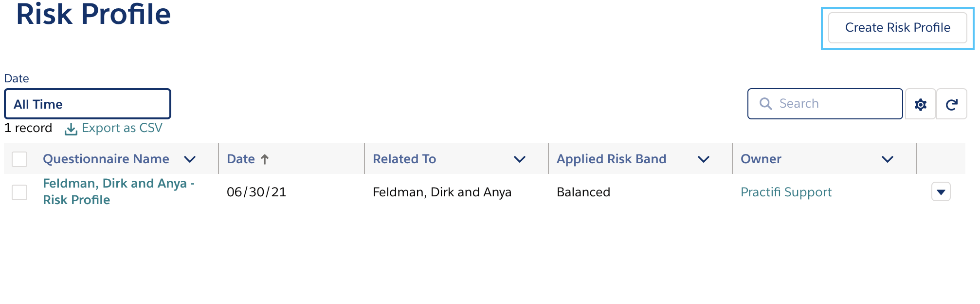
Task: Open the list settings gear icon
Action: [920, 104]
